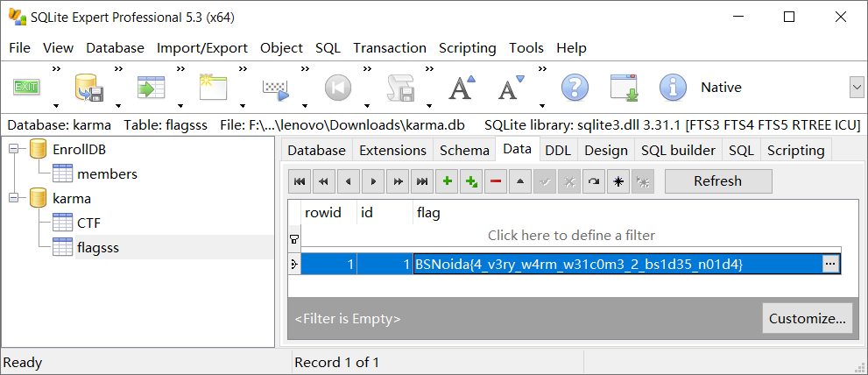Click the Customize... filter button

[x=807, y=318]
